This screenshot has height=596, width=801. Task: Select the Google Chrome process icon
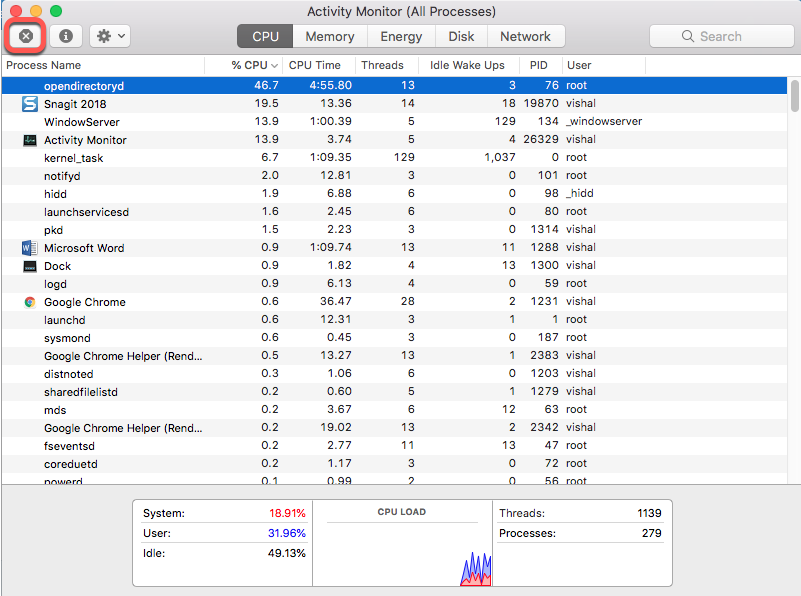click(30, 302)
